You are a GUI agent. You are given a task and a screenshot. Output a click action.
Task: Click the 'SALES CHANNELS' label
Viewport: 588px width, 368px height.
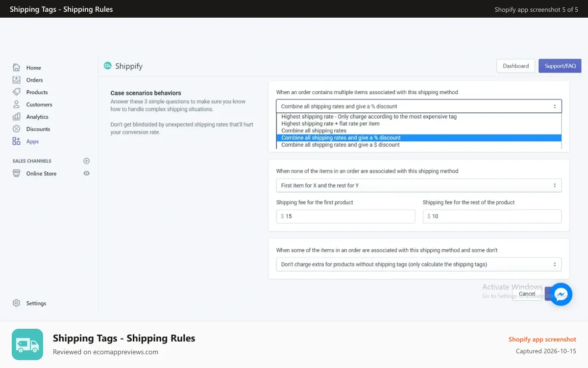tap(32, 161)
